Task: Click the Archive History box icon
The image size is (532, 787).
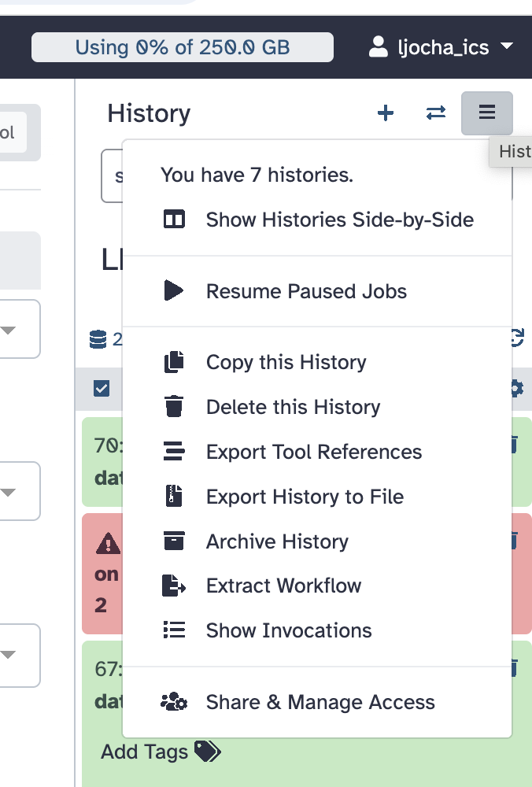Action: pyautogui.click(x=174, y=541)
